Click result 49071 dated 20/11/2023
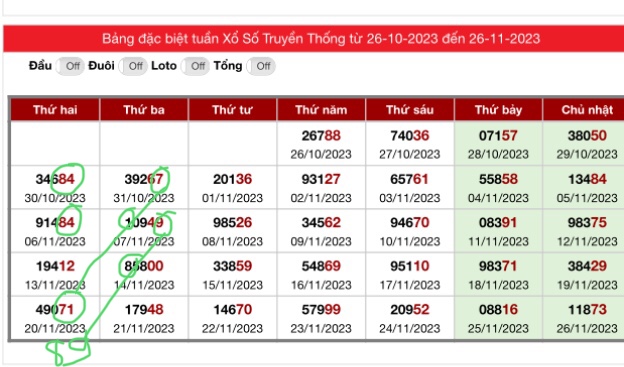624x367 pixels. (55, 309)
